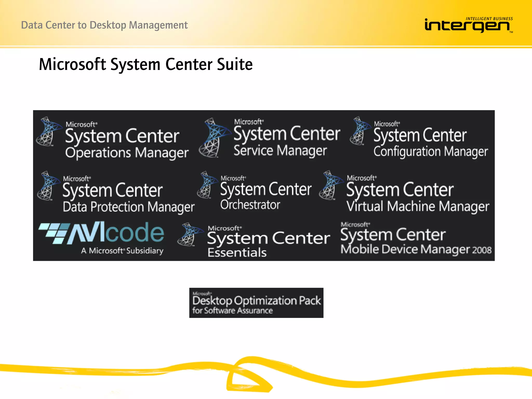Select the 'Orchestrator' text

[250, 204]
